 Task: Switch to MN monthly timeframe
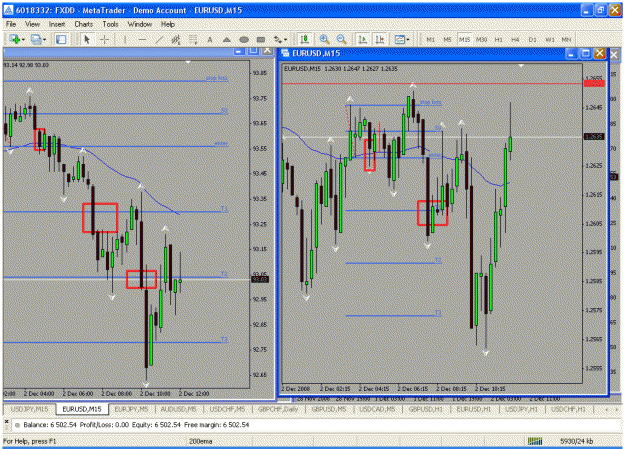tap(566, 39)
